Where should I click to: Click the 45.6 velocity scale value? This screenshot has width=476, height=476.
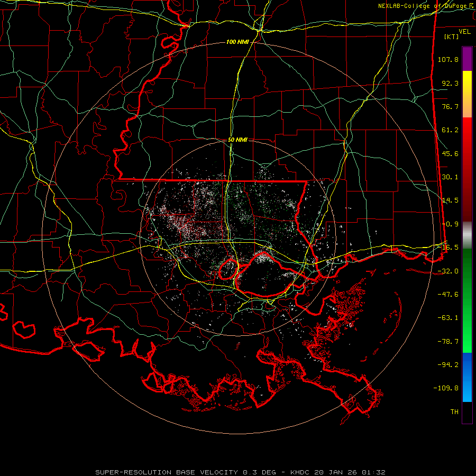tap(450, 153)
